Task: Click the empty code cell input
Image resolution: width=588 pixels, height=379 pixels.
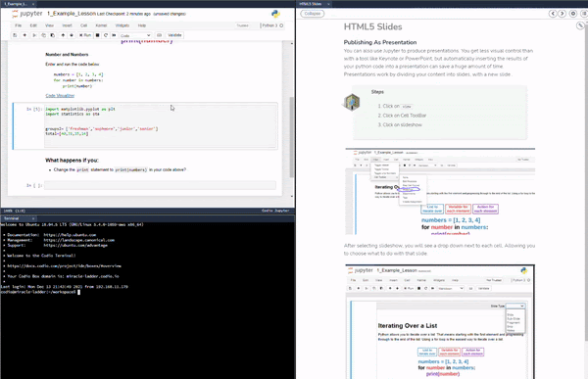Action: 160,185
